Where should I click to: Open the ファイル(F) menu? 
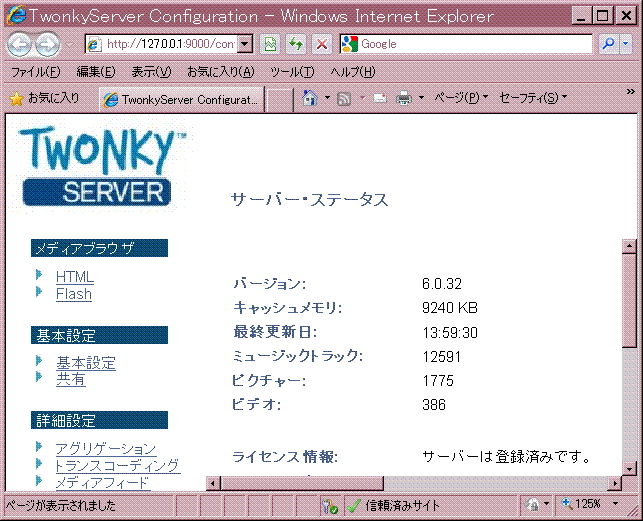tap(35, 72)
